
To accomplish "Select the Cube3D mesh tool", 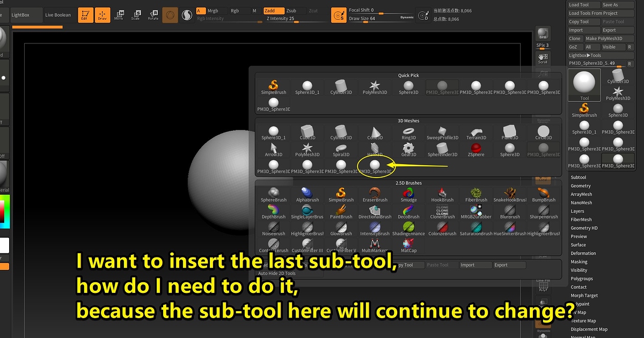I will 308,133.
